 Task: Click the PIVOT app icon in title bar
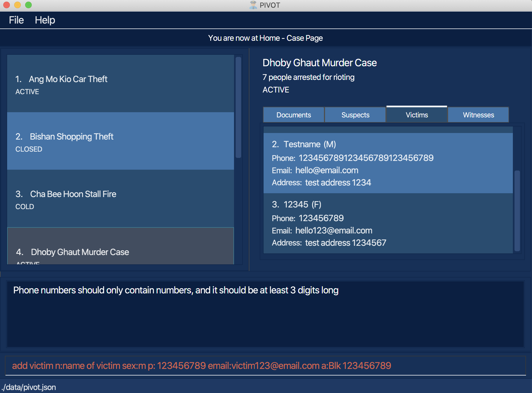[253, 5]
